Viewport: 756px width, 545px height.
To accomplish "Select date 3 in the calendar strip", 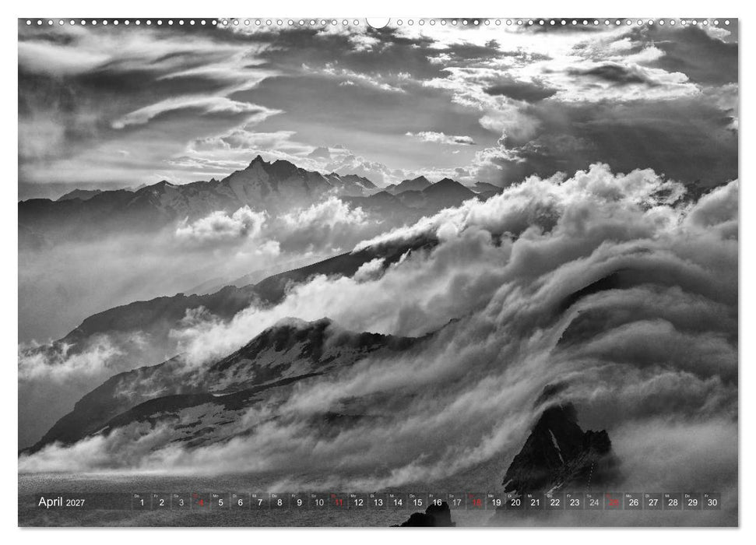I will [x=181, y=501].
